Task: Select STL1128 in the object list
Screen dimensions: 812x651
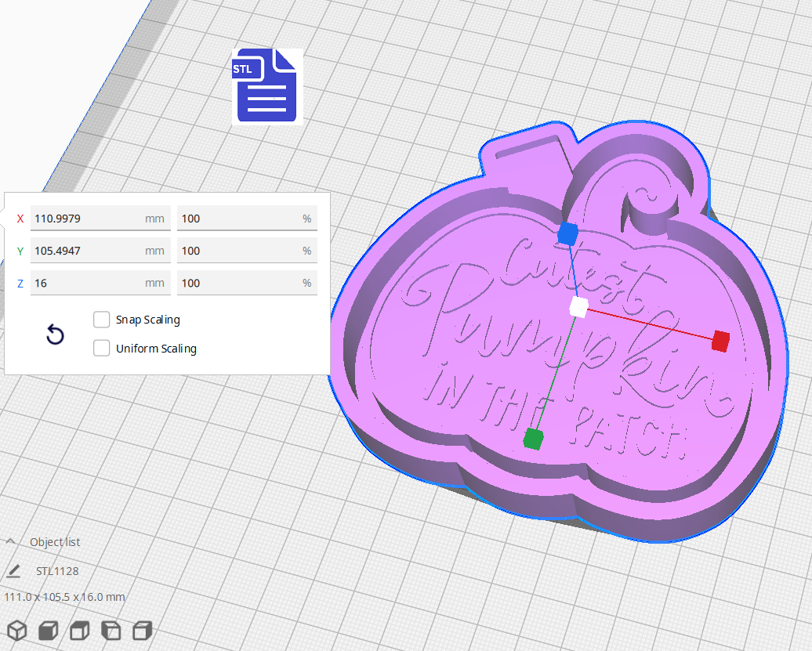Action: (56, 571)
